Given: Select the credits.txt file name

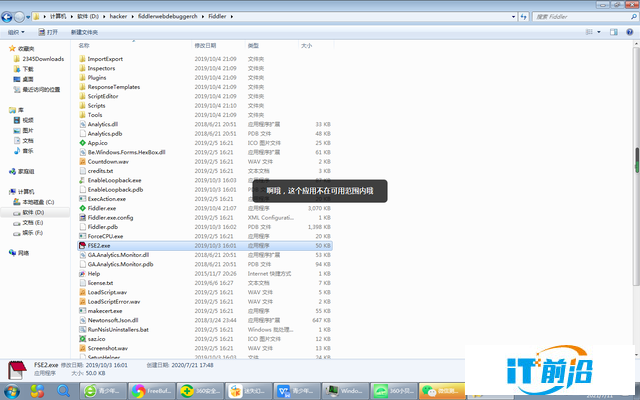Looking at the screenshot, I should click(100, 171).
